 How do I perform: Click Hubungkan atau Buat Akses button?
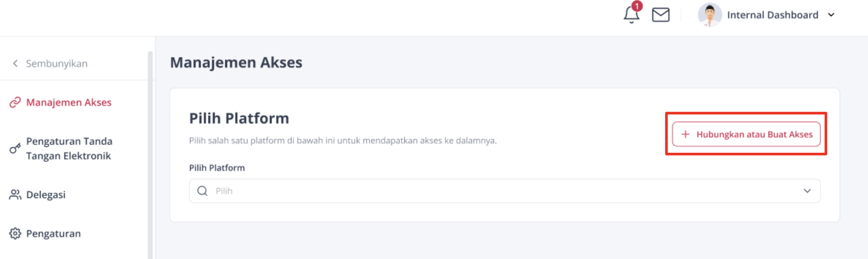(x=746, y=134)
